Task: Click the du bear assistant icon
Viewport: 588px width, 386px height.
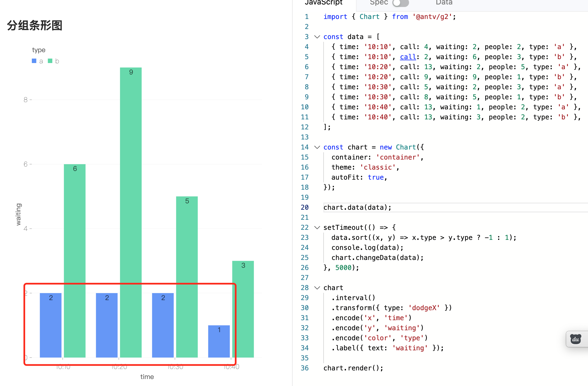Action: 575,339
